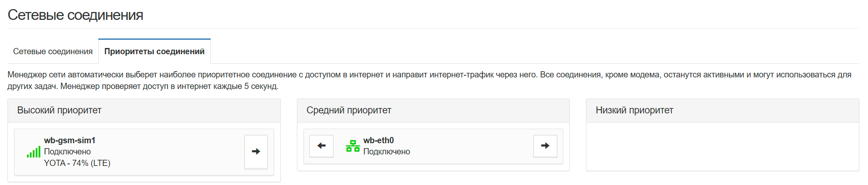Click the wb-eth0 connection name
Viewport: 868px width, 185px height.
pyautogui.click(x=379, y=140)
